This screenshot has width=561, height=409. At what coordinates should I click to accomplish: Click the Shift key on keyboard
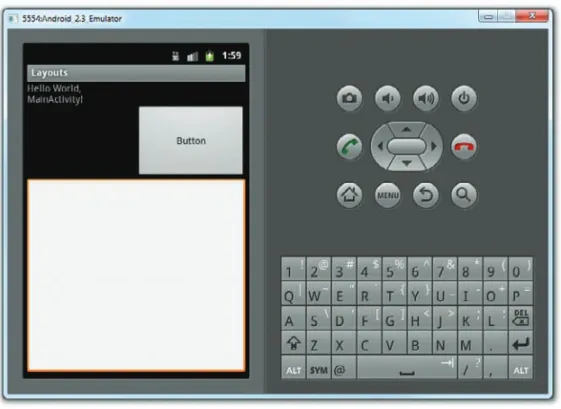[293, 343]
